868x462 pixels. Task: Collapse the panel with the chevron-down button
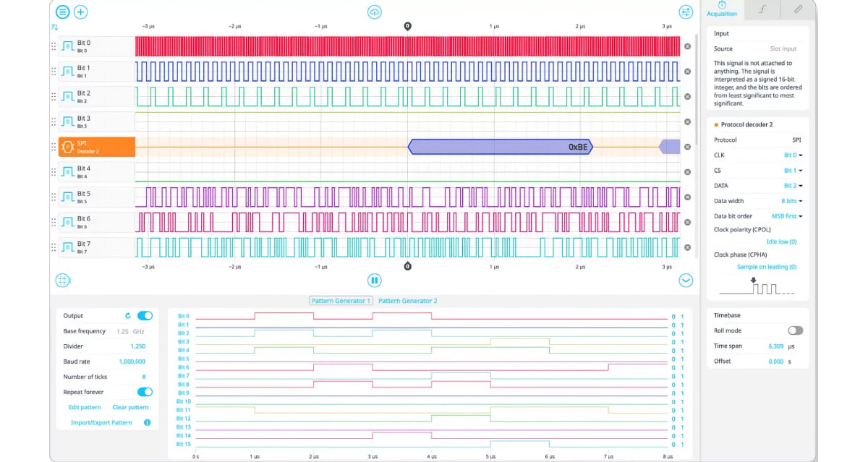[686, 281]
